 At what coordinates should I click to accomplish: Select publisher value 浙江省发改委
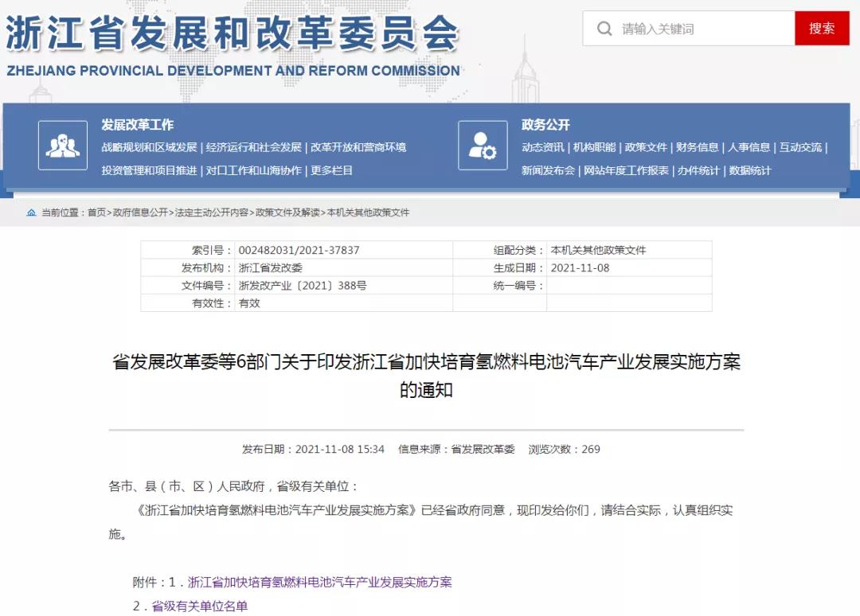[271, 268]
